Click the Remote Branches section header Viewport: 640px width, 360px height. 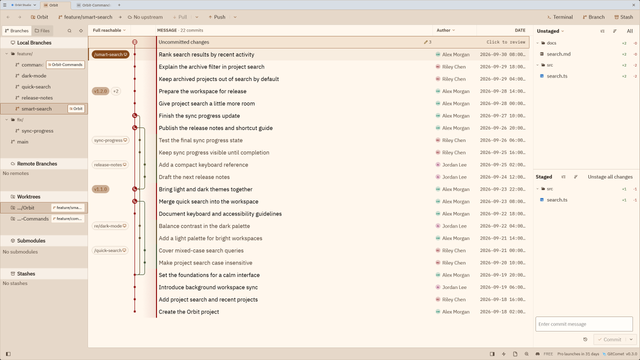pos(44,164)
